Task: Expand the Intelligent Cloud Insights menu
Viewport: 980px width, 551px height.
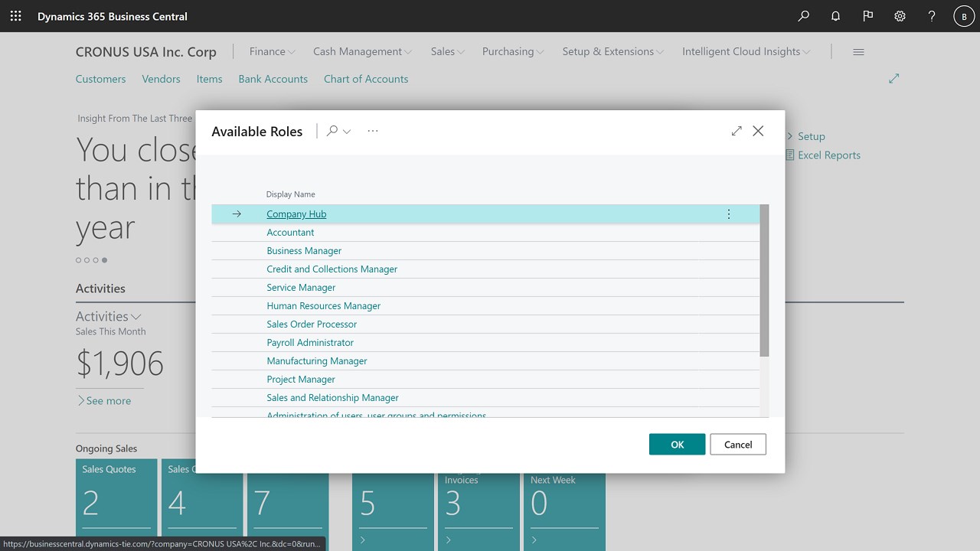Action: click(x=746, y=51)
